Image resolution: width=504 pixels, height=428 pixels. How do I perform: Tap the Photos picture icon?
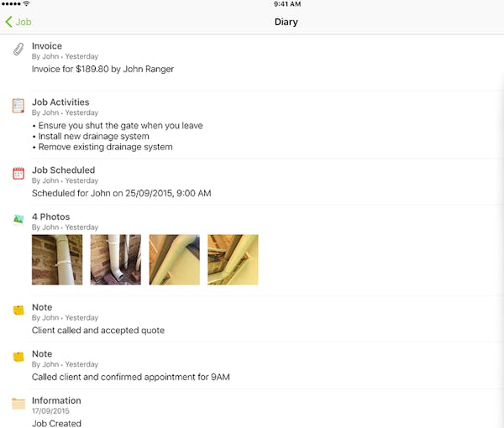[18, 220]
